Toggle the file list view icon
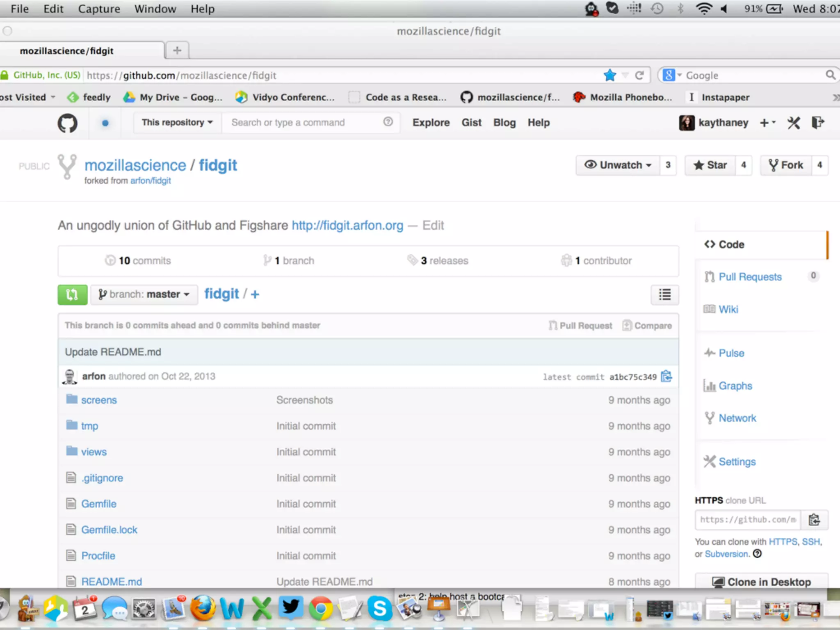 click(x=664, y=294)
